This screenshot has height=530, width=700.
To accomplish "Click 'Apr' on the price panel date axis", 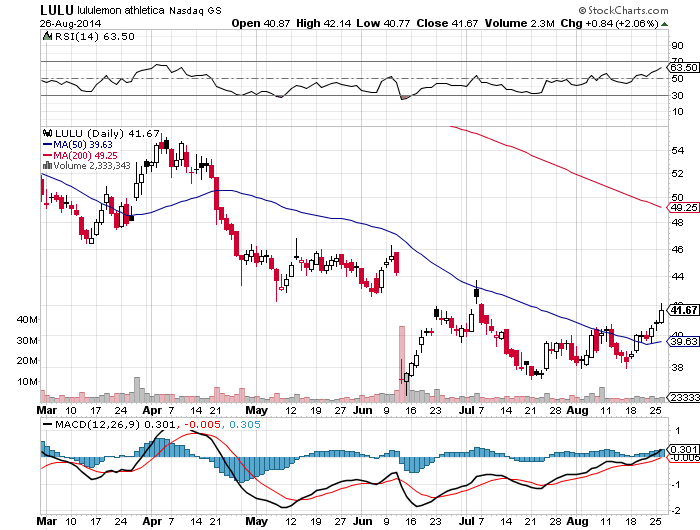I will click(x=152, y=410).
